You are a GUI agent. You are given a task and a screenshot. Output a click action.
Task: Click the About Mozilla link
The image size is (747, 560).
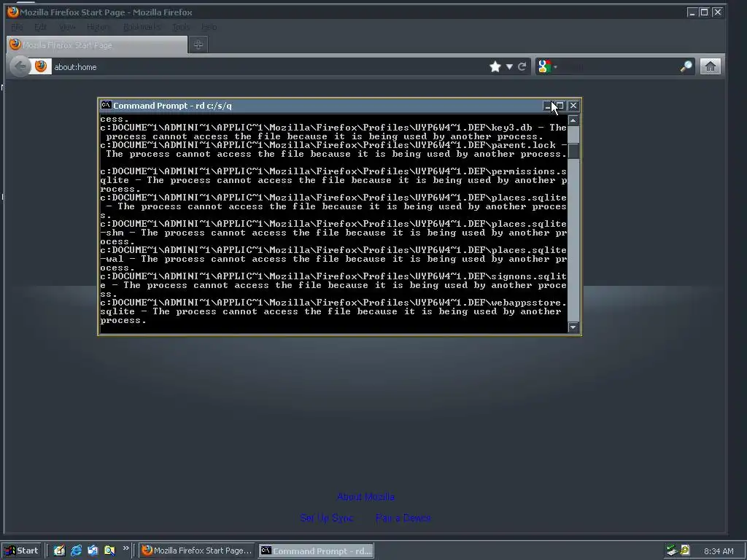[365, 497]
